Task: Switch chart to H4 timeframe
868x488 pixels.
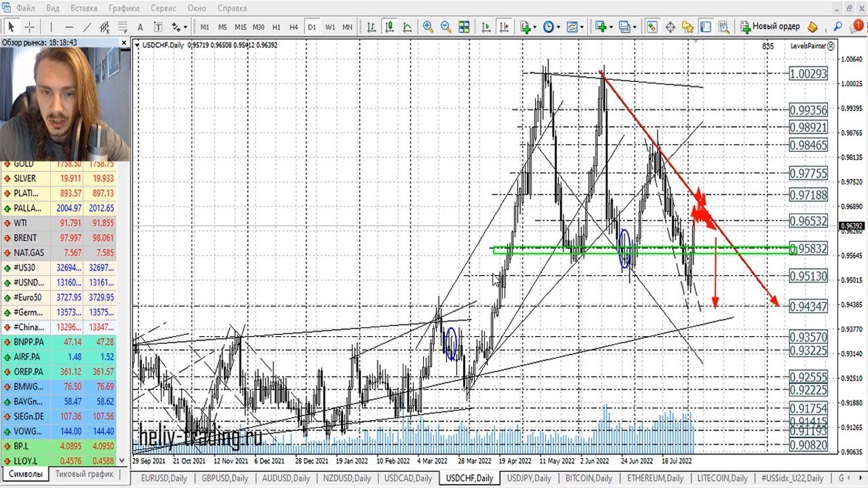Action: click(x=294, y=27)
